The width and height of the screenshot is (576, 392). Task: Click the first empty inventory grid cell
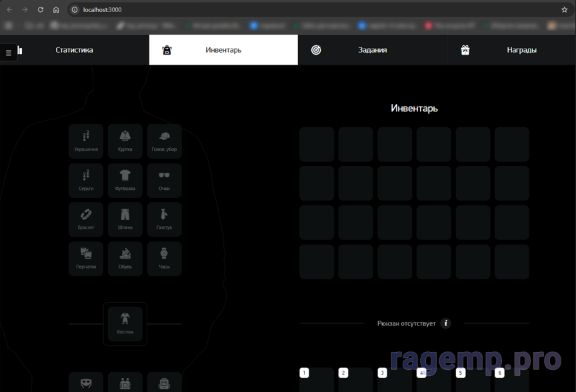pyautogui.click(x=317, y=145)
